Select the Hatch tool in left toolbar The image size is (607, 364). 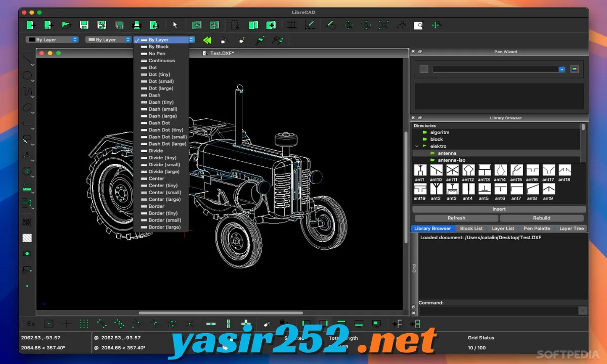point(27,238)
